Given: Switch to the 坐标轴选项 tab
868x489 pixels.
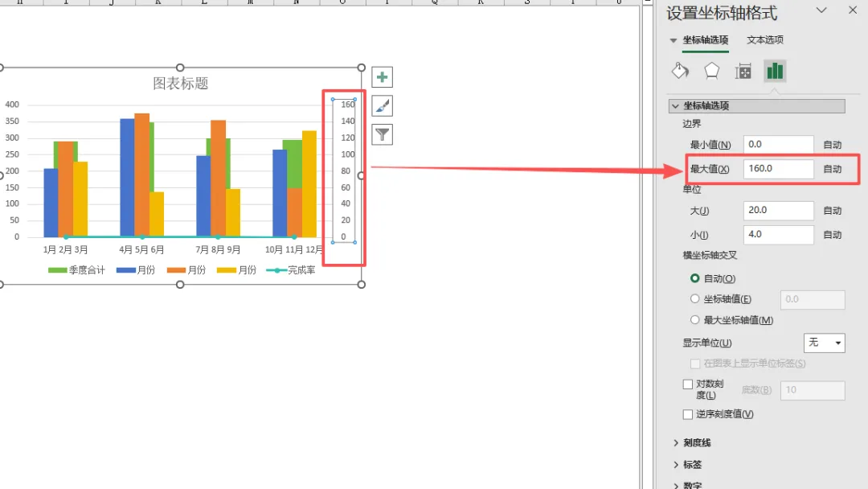Looking at the screenshot, I should [706, 40].
